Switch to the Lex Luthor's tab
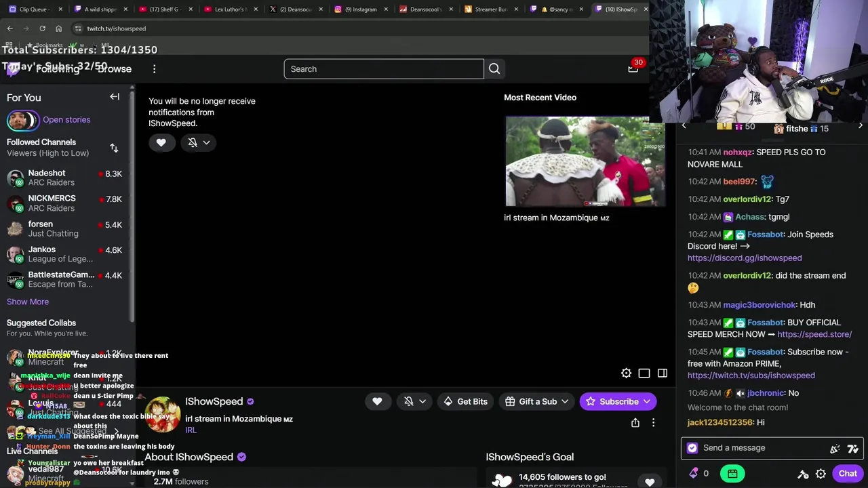The height and width of the screenshot is (488, 868). pos(231,9)
